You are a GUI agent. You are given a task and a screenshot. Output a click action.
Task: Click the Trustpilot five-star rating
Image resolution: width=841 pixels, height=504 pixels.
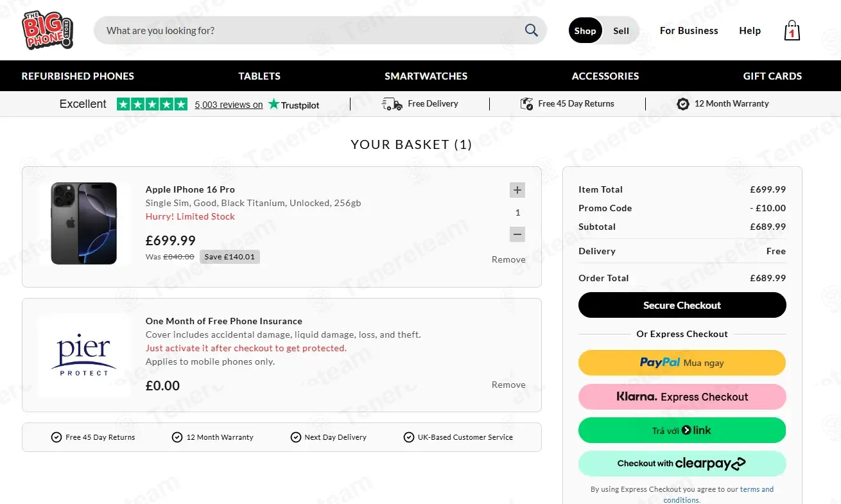152,104
